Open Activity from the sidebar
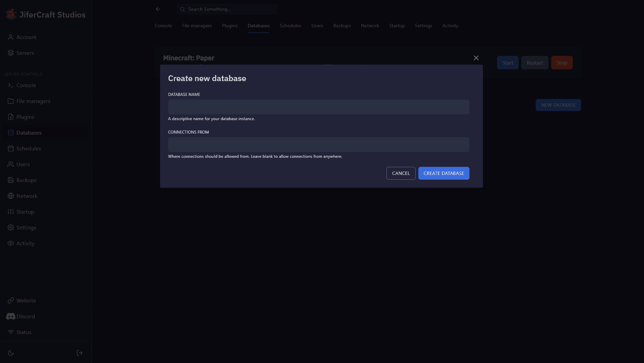The width and height of the screenshot is (644, 363). (25, 243)
